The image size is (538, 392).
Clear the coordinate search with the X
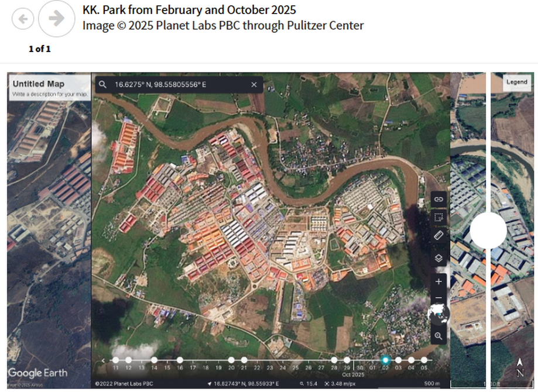(254, 84)
